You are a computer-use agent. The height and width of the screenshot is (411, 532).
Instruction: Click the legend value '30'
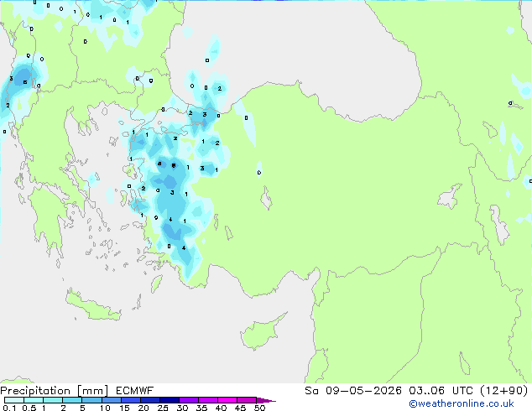(x=182, y=408)
